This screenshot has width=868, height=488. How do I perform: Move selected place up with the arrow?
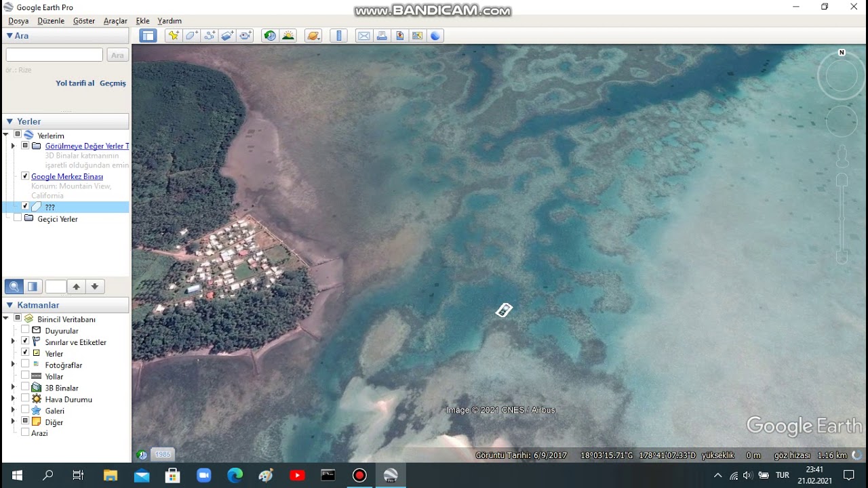(77, 287)
